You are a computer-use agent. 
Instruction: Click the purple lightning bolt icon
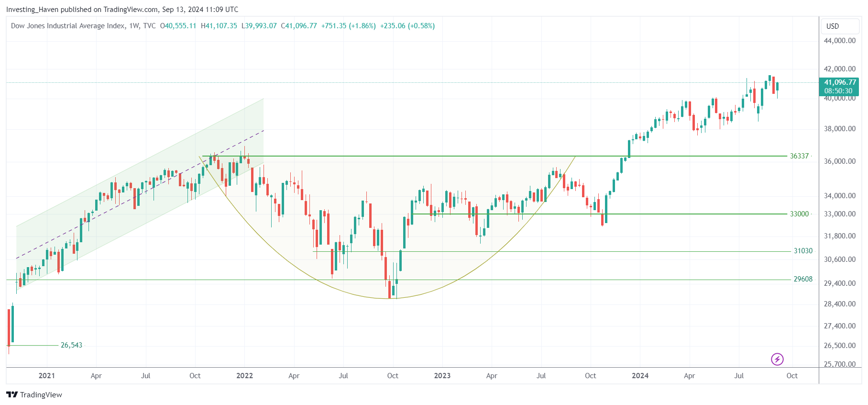click(777, 359)
